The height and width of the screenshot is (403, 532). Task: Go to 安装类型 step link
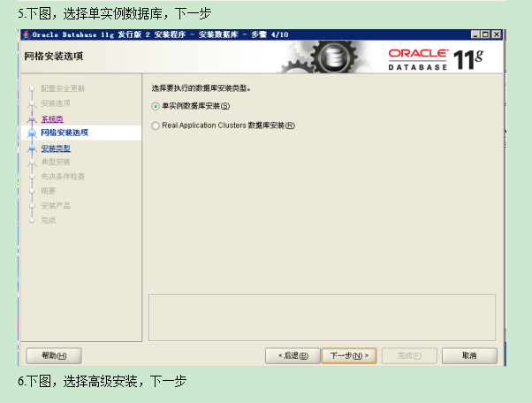click(56, 148)
